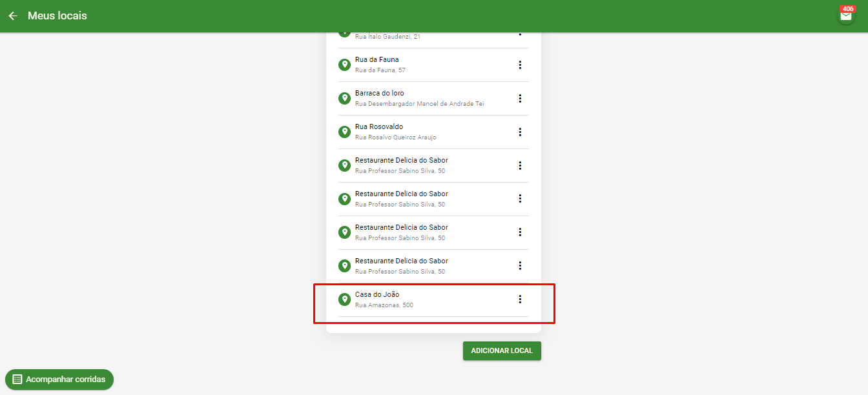Select the Barraca do loro entry

coord(433,98)
